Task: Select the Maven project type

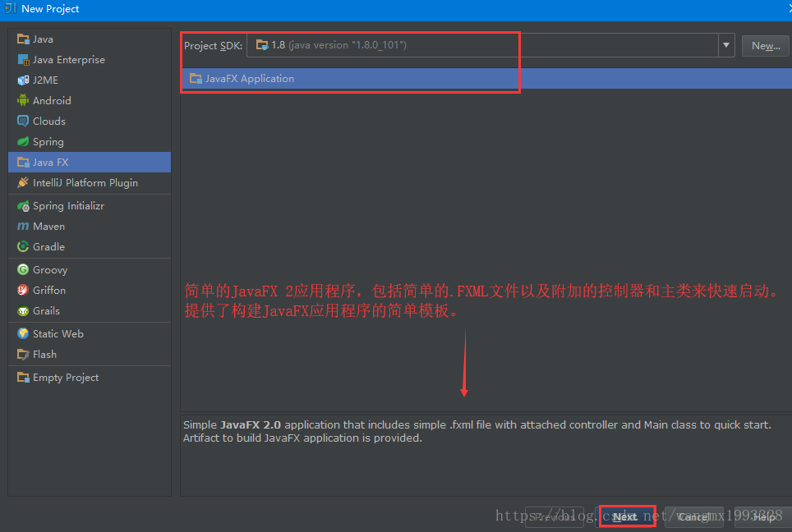Action: point(90,226)
